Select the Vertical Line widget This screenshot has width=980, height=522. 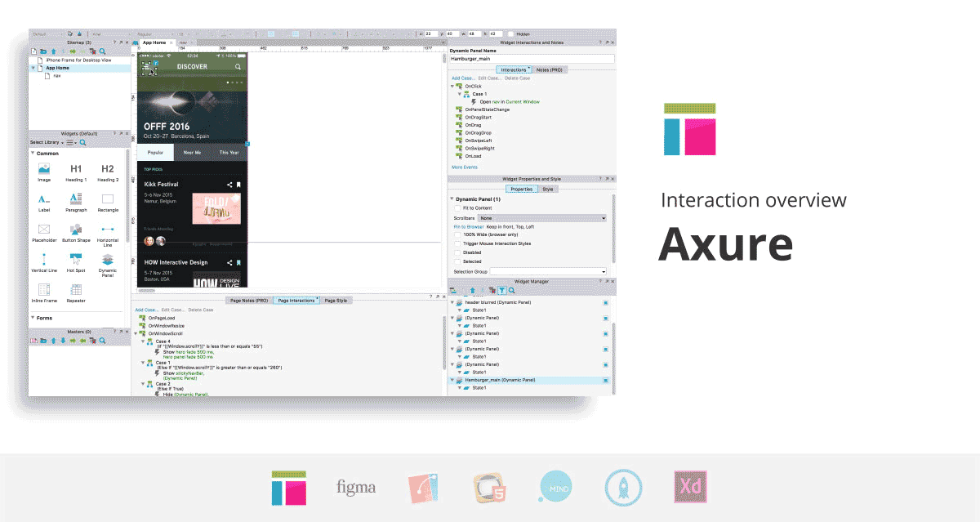pos(44,263)
